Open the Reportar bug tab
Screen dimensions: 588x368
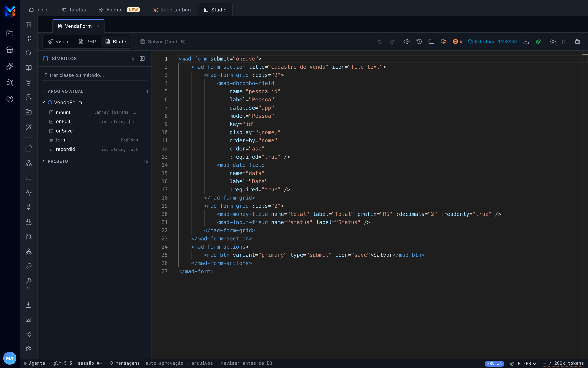click(x=172, y=10)
